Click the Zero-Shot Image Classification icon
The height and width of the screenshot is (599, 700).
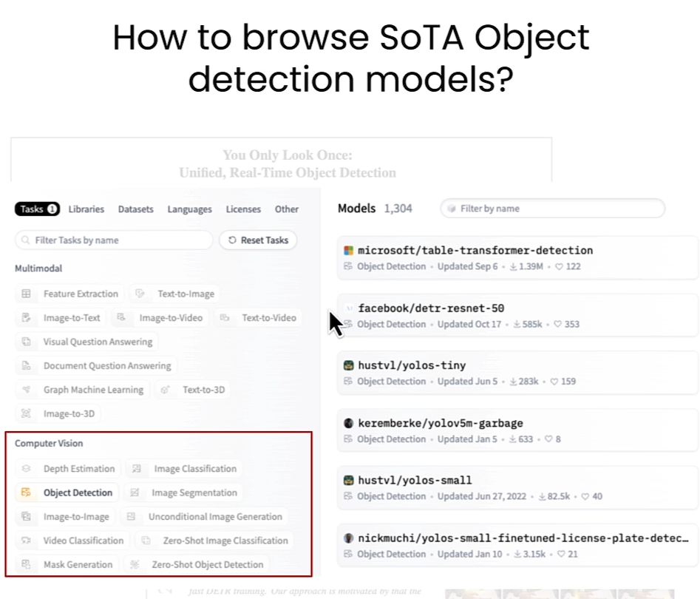[x=146, y=541]
